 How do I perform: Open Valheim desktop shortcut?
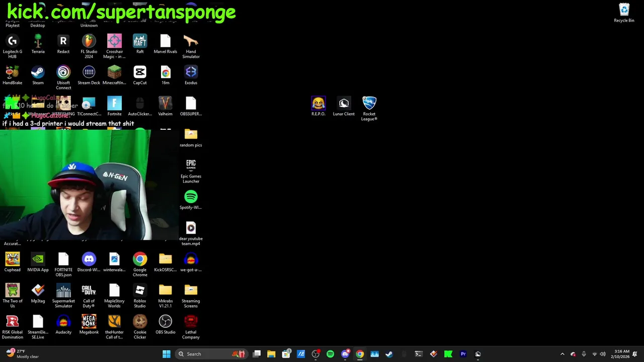point(165,107)
